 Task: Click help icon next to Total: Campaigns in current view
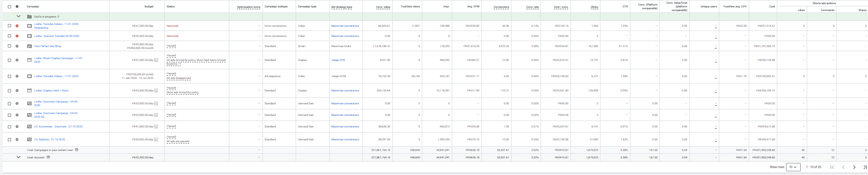pyautogui.click(x=76, y=150)
